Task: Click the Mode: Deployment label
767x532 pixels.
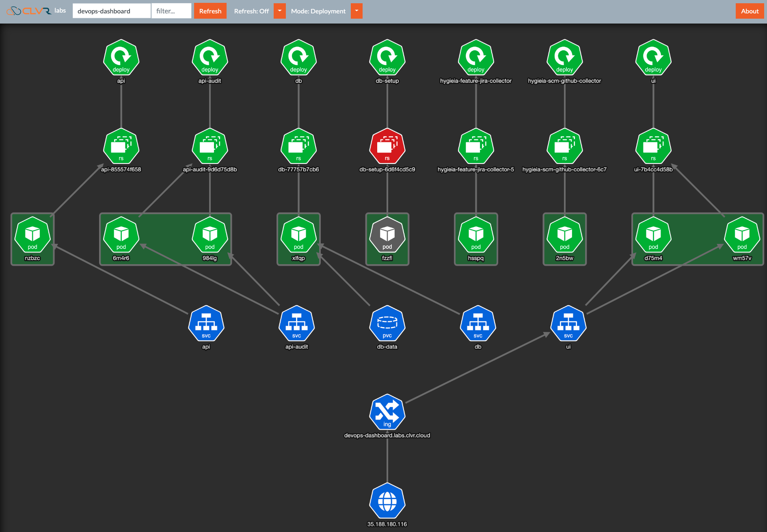Action: [x=318, y=11]
